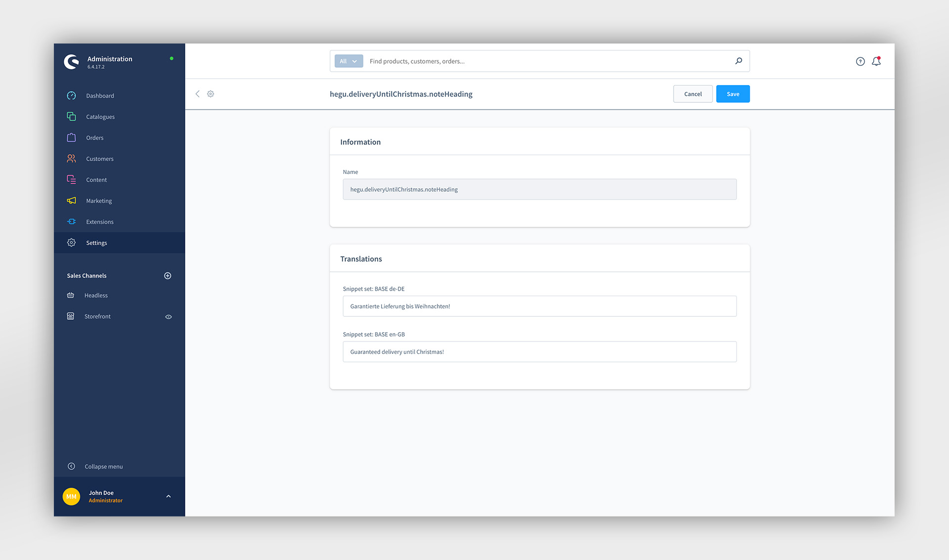
Task: Expand the John Doe user menu chevron
Action: click(169, 496)
